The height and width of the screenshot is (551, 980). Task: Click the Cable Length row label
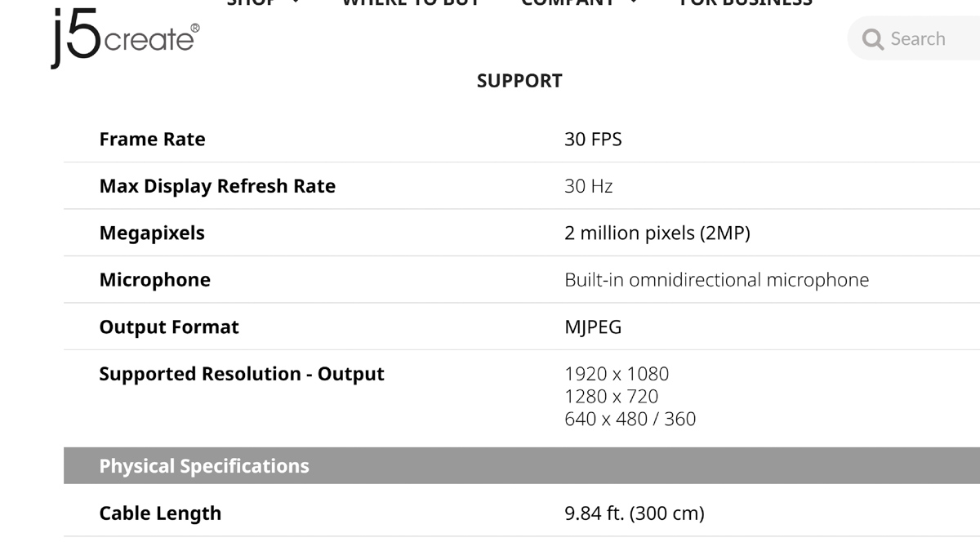pos(160,513)
